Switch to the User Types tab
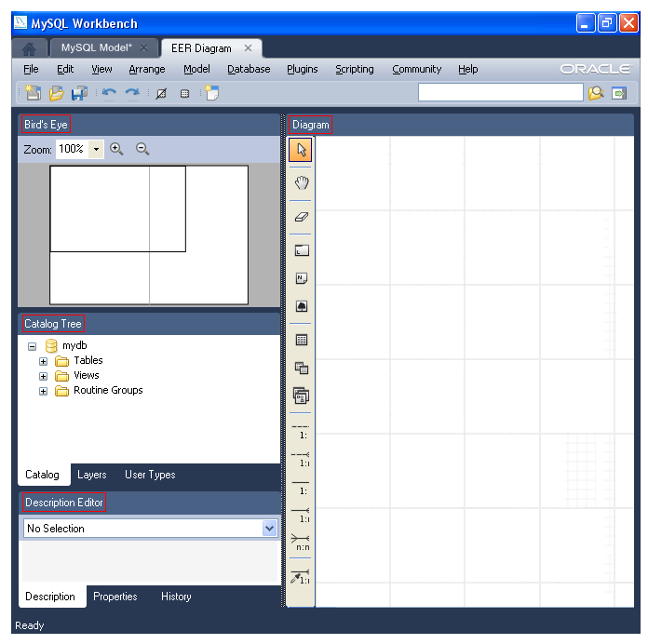Screen dimensions: 648x644 (150, 475)
